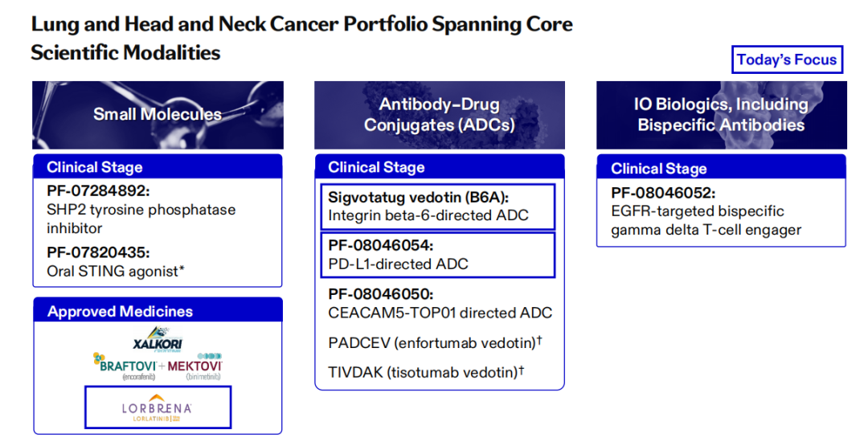Screen dimensions: 868x442
Task: Click the IO Biologics header banner
Action: (721, 114)
